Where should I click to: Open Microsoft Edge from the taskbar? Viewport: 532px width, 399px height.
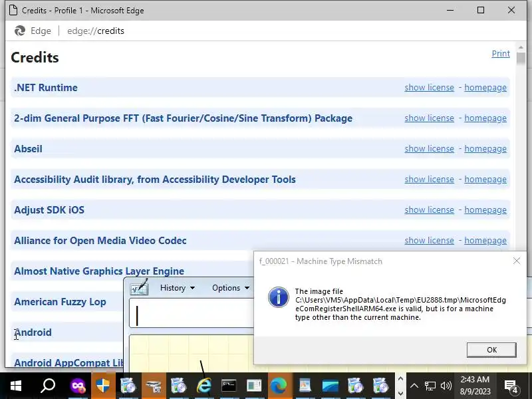(x=279, y=386)
